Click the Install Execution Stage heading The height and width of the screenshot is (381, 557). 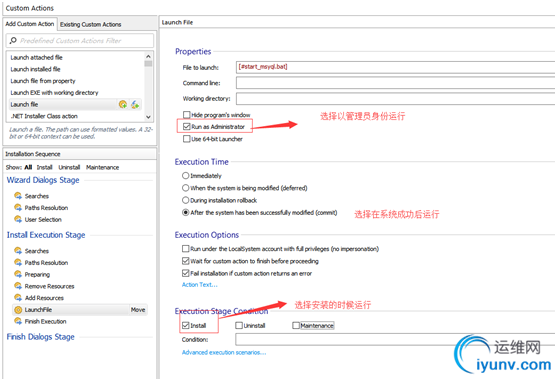coord(46,235)
